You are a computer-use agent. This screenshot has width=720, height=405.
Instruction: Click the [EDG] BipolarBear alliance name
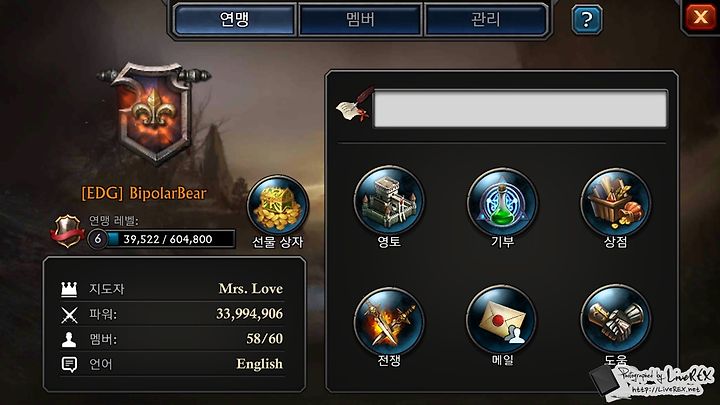(144, 193)
